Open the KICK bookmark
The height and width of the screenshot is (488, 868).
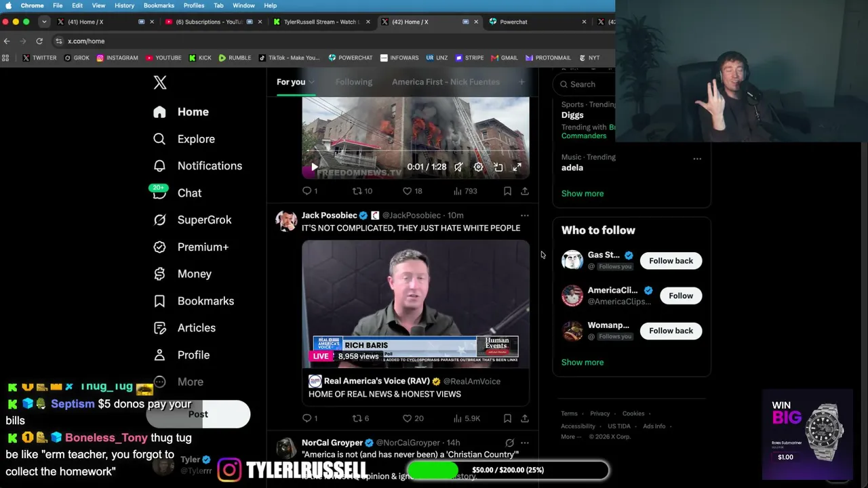(200, 58)
